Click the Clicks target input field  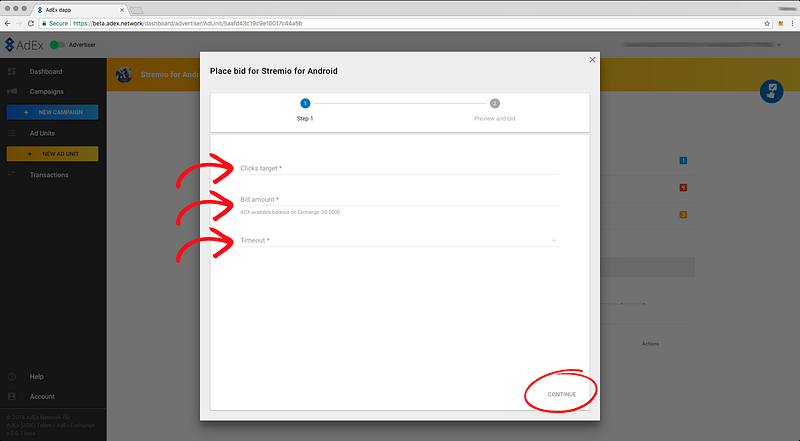pyautogui.click(x=399, y=168)
